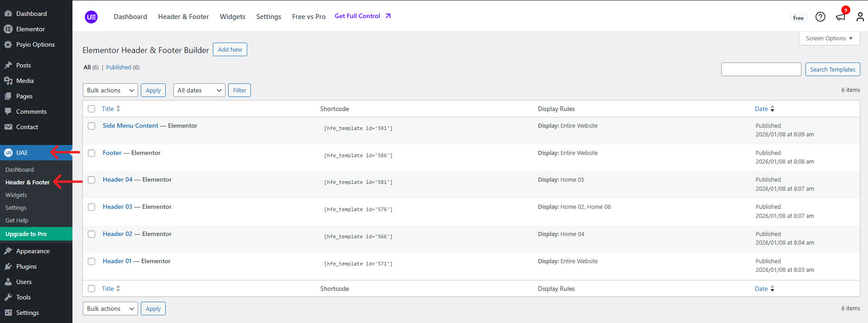
Task: Open the megaphone notifications icon
Action: 840,17
